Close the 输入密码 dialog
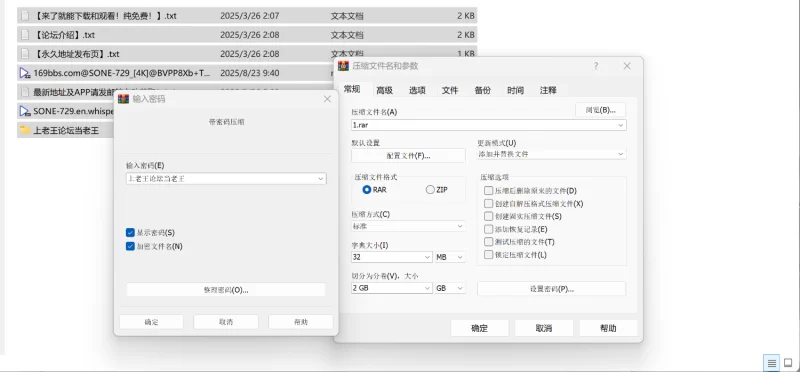Screen dimensions: 800x372 (327, 99)
